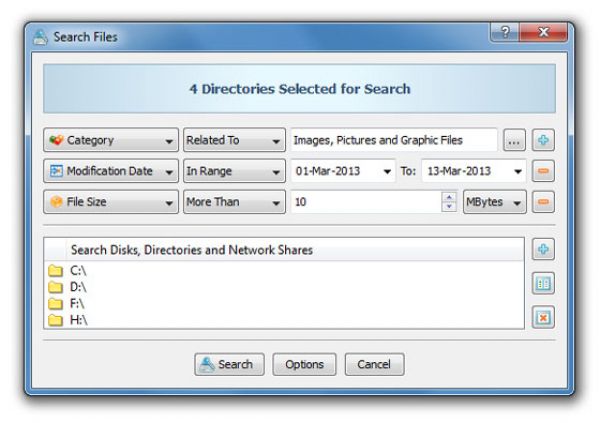
Task: Remove the File Size rule
Action: click(x=543, y=202)
